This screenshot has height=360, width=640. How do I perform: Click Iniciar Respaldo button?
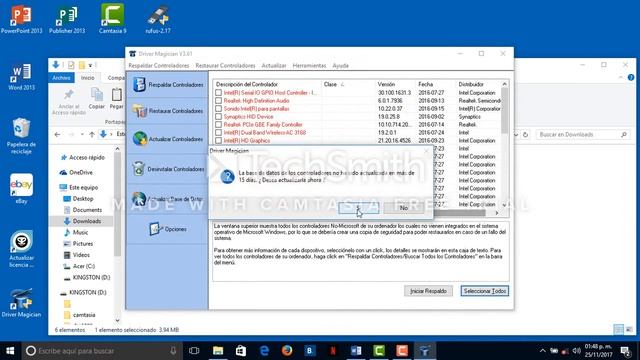coord(428,291)
